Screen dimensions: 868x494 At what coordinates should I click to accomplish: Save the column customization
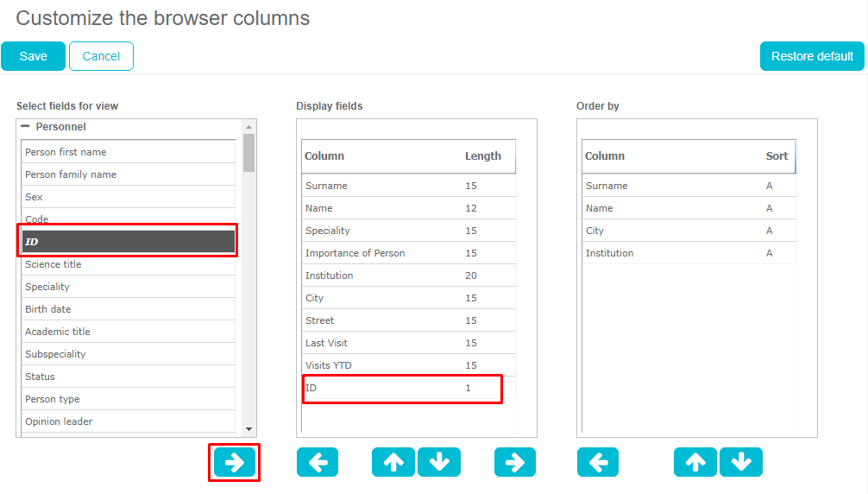coord(33,56)
